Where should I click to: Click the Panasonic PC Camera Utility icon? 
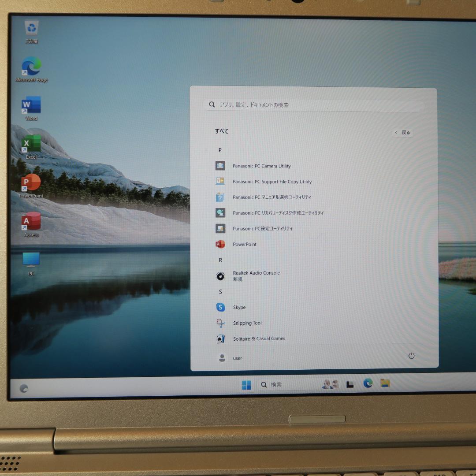tap(220, 166)
